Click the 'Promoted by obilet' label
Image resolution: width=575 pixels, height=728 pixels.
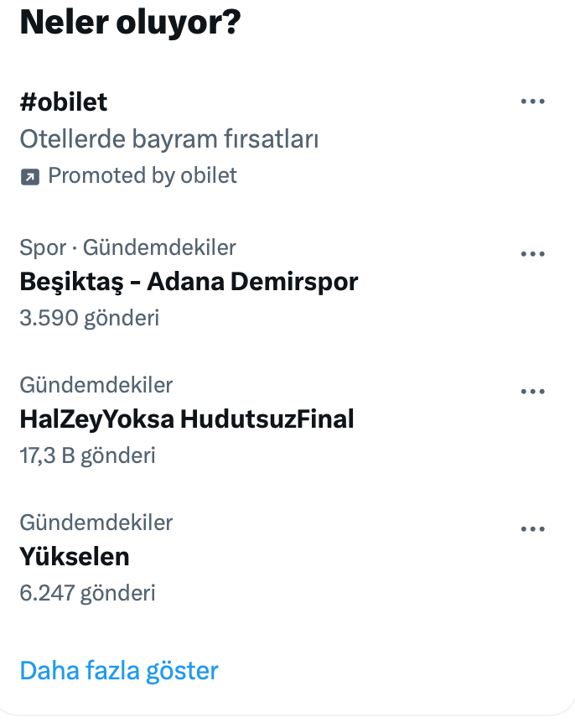[x=141, y=175]
